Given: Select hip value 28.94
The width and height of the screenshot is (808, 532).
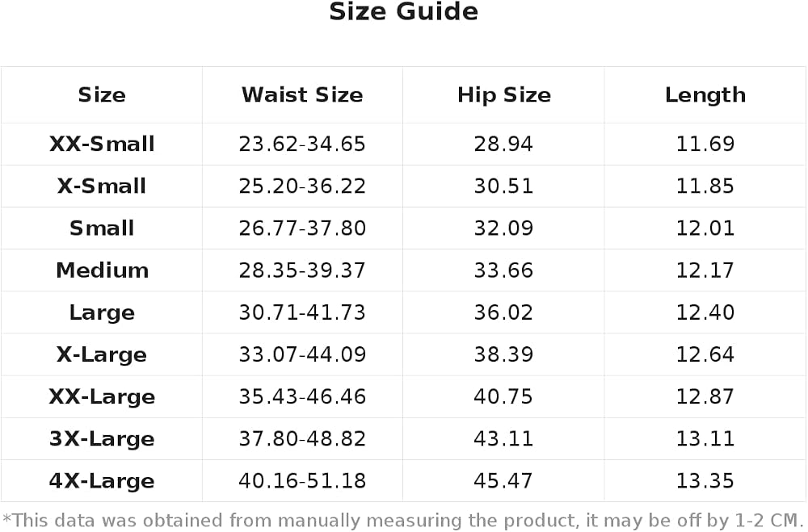Looking at the screenshot, I should [503, 144].
